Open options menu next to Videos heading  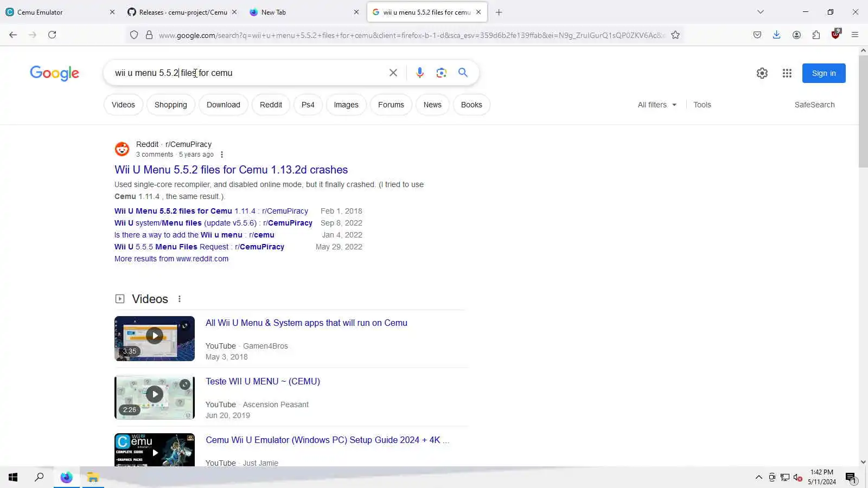click(x=180, y=299)
